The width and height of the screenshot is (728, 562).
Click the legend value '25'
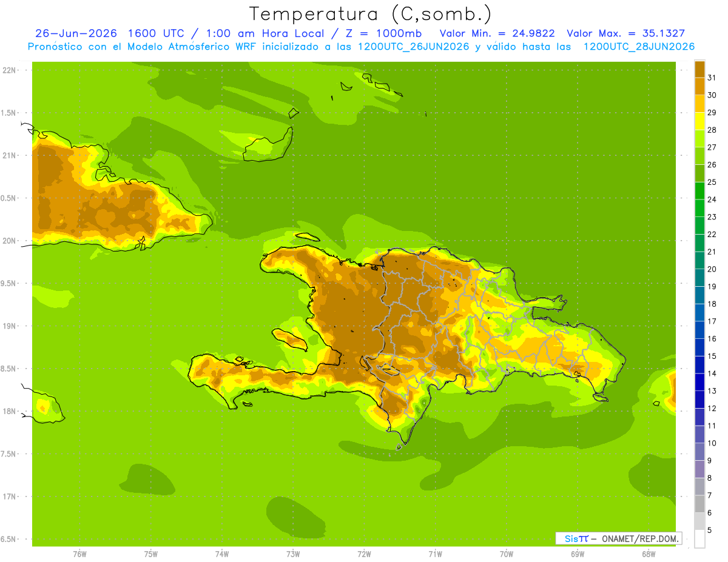(712, 182)
